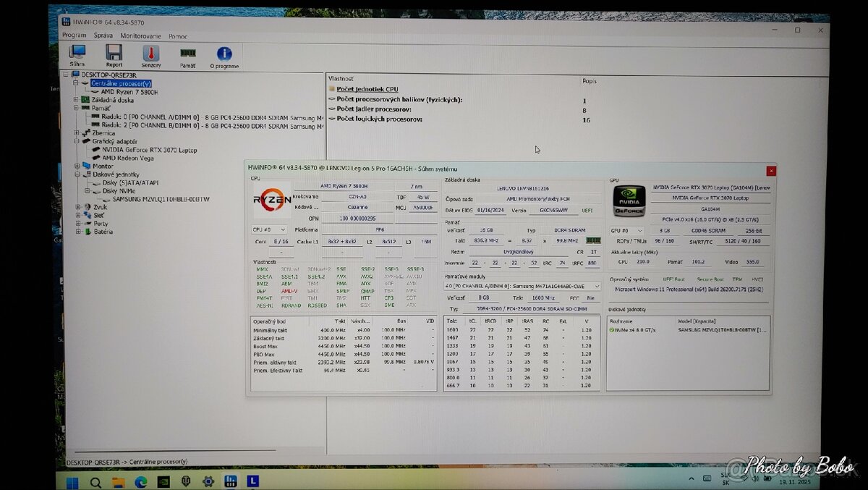Click the Search icon on the Windows taskbar
This screenshot has height=490, width=868.
(x=96, y=480)
